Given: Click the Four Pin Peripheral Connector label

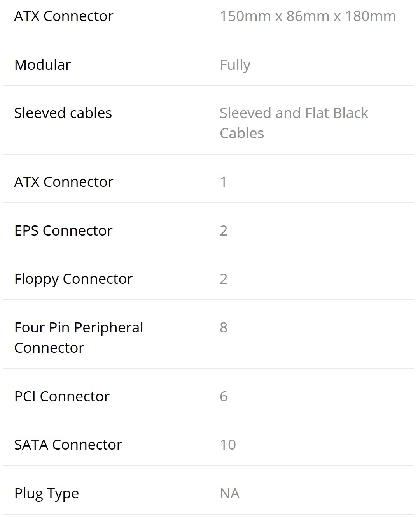Looking at the screenshot, I should (79, 337).
